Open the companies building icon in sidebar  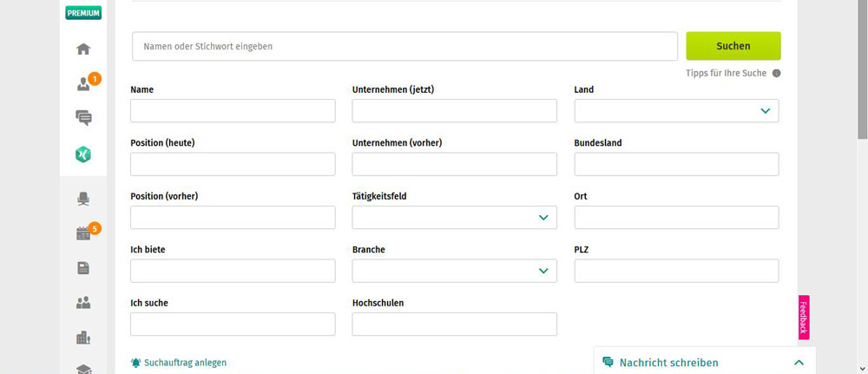tap(83, 338)
